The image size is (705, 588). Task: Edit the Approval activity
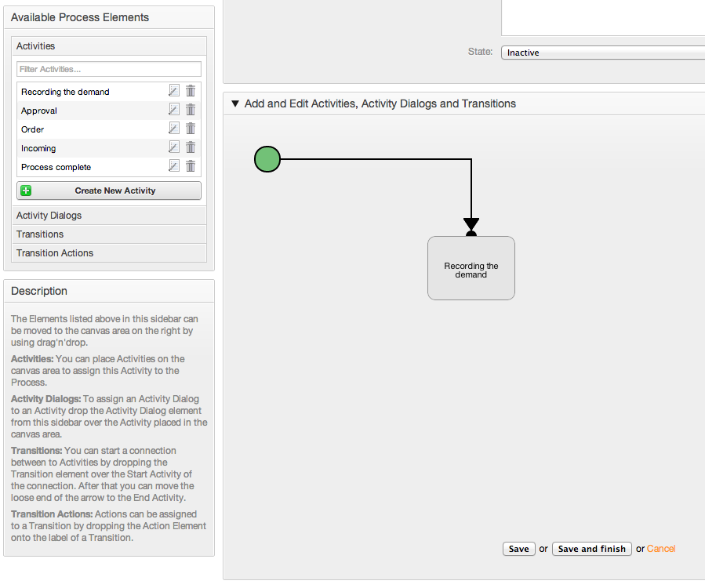tap(174, 110)
